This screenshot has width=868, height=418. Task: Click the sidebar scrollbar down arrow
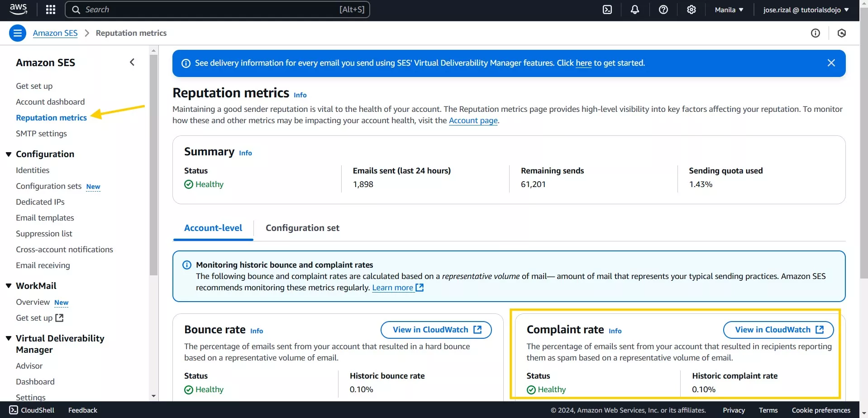pos(153,396)
